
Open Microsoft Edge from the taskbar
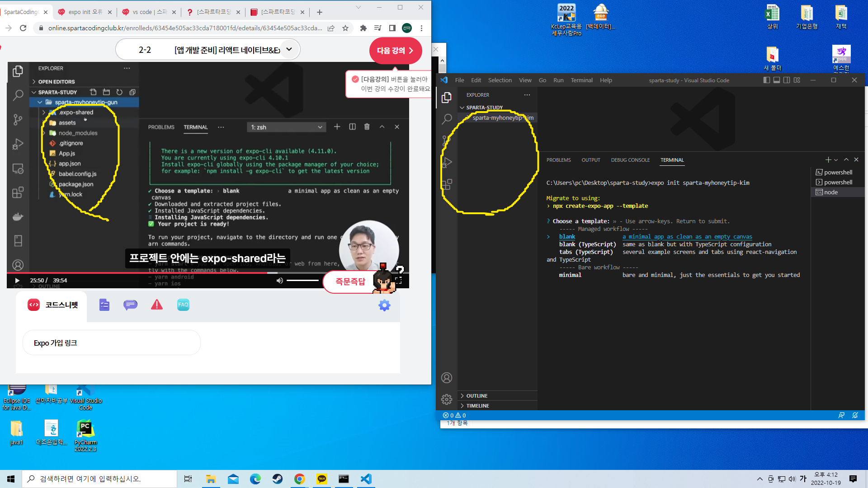tap(255, 479)
